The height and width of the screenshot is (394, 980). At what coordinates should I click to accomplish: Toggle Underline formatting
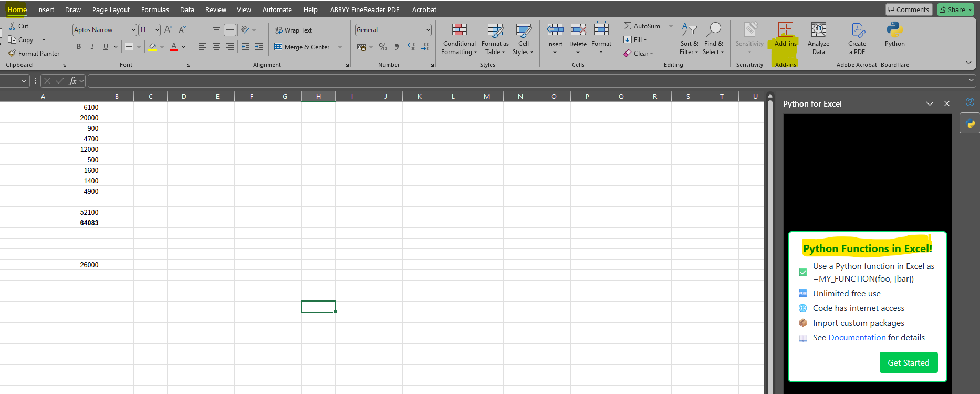coord(106,47)
